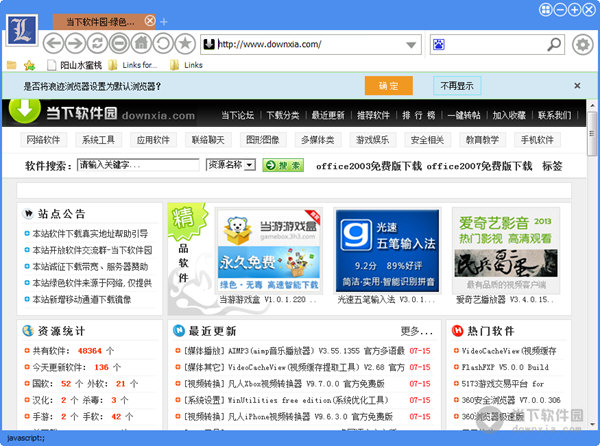Open the 爱奇艺影音 promo thumbnail
Screen dimensions: 600x446
click(x=506, y=251)
